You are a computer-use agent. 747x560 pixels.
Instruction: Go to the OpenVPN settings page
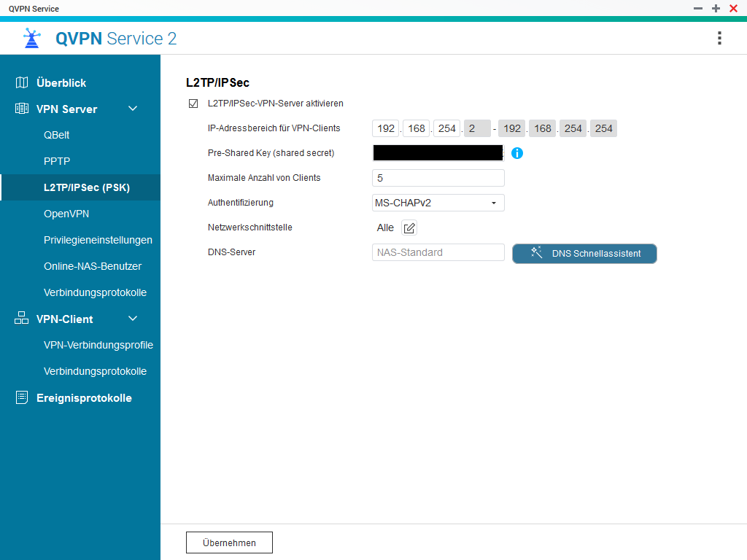pos(66,214)
